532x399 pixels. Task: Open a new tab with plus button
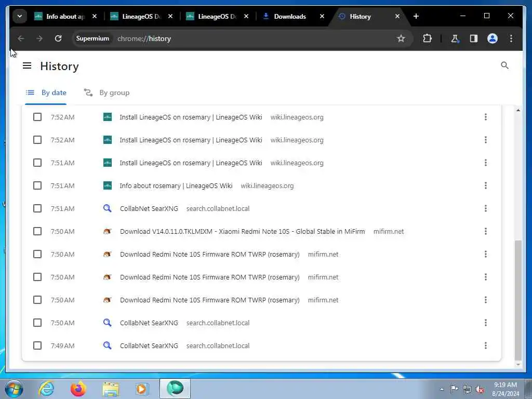(x=416, y=16)
